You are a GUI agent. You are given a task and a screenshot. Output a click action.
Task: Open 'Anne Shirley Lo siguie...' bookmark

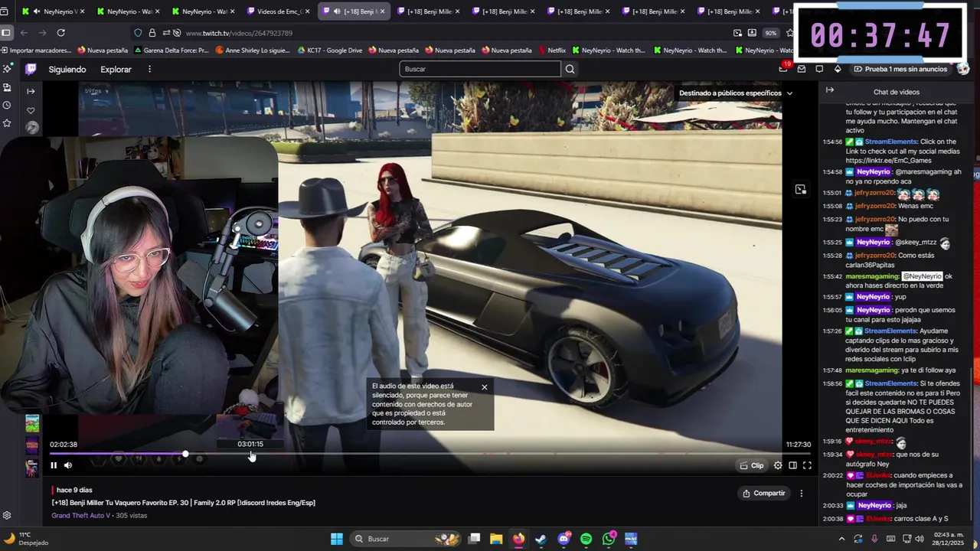253,51
